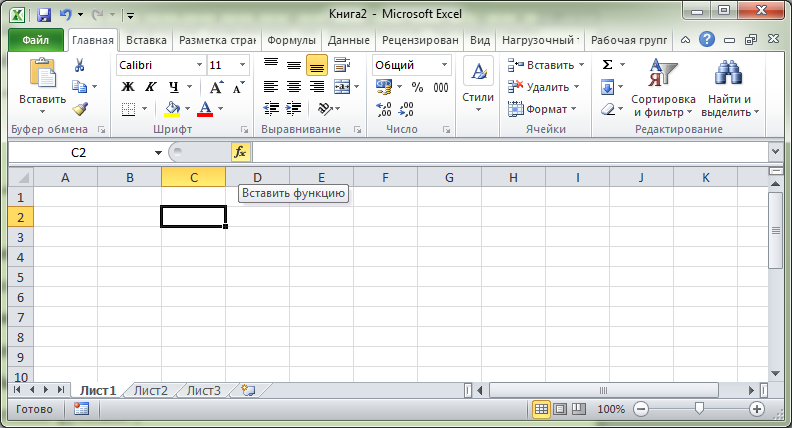Click the AutoSum sigma icon
This screenshot has width=792, height=428.
[x=607, y=65]
